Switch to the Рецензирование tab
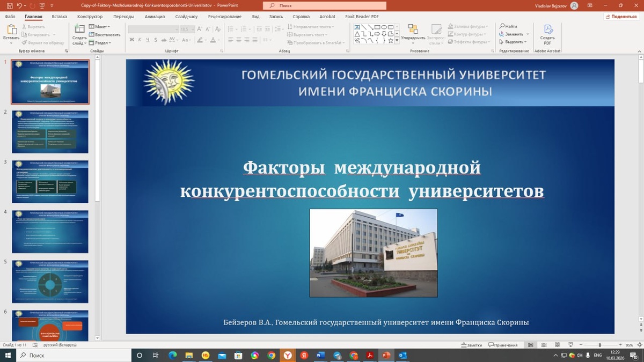The width and height of the screenshot is (644, 362). pos(224,17)
